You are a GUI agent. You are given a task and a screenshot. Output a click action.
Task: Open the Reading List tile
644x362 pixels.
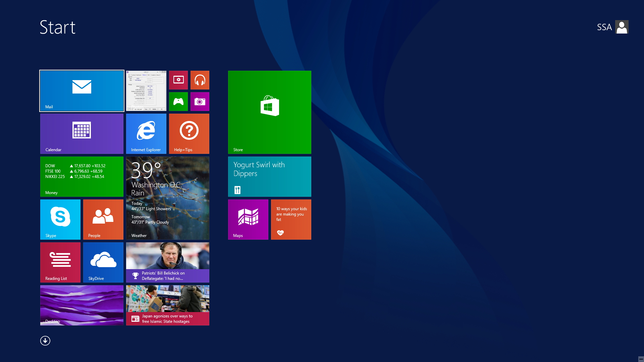60,262
